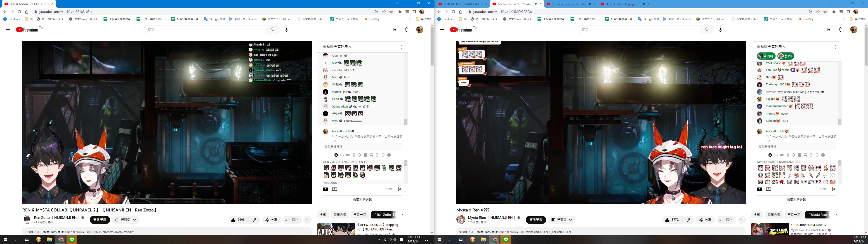868x244 pixels.
Task: Open LINE app from left taskbar
Action: [72, 240]
